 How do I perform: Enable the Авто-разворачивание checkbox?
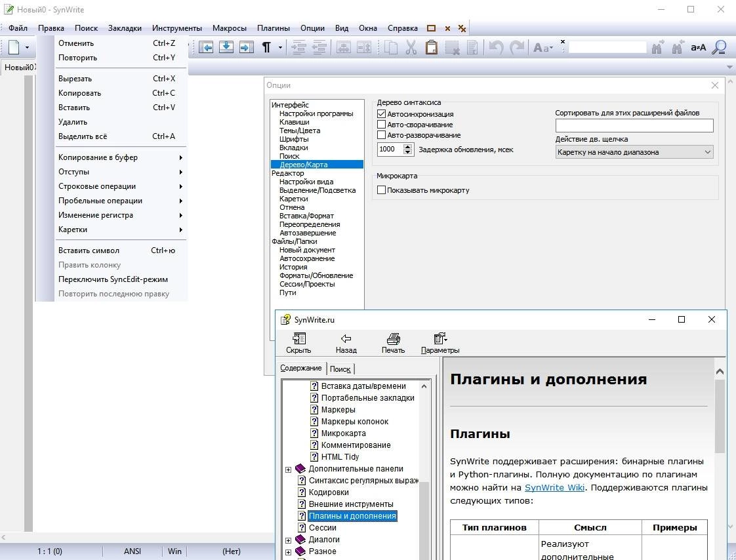(x=382, y=135)
